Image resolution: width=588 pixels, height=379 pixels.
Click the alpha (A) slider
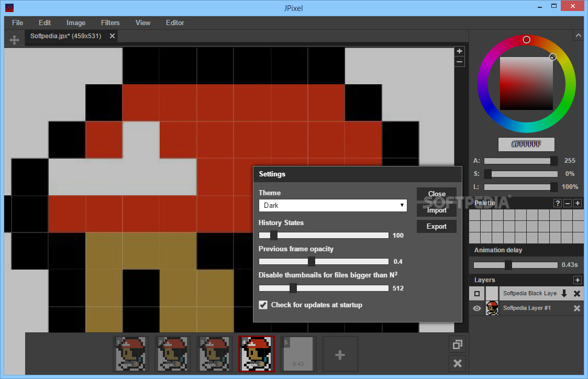(521, 161)
